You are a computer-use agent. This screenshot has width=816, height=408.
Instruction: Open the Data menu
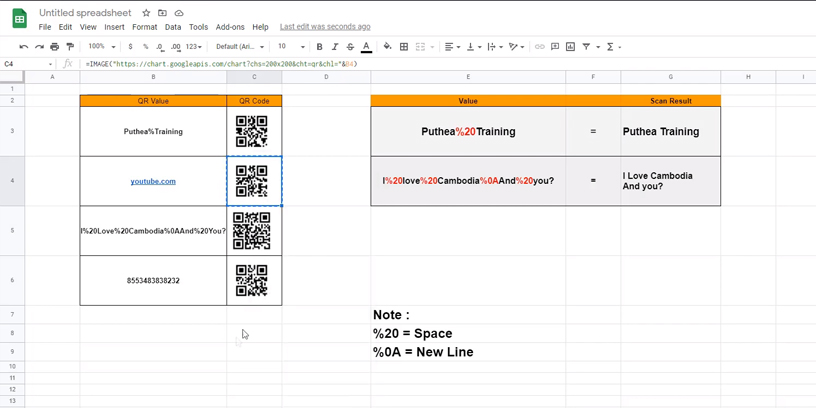click(x=173, y=27)
